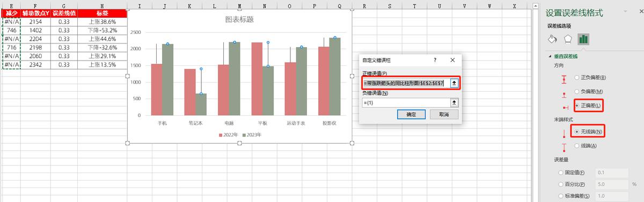Click header cell 减少

(12, 13)
